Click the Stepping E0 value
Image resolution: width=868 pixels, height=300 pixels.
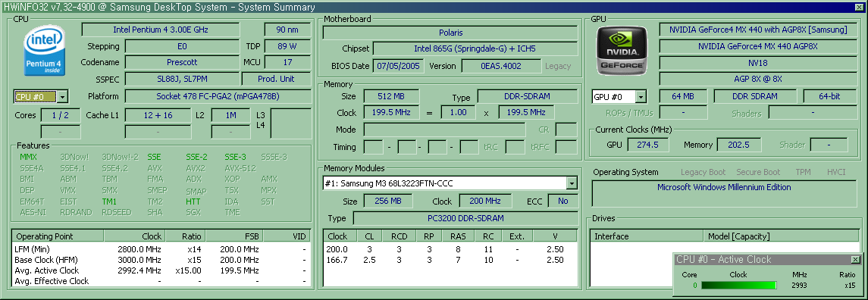coord(182,46)
